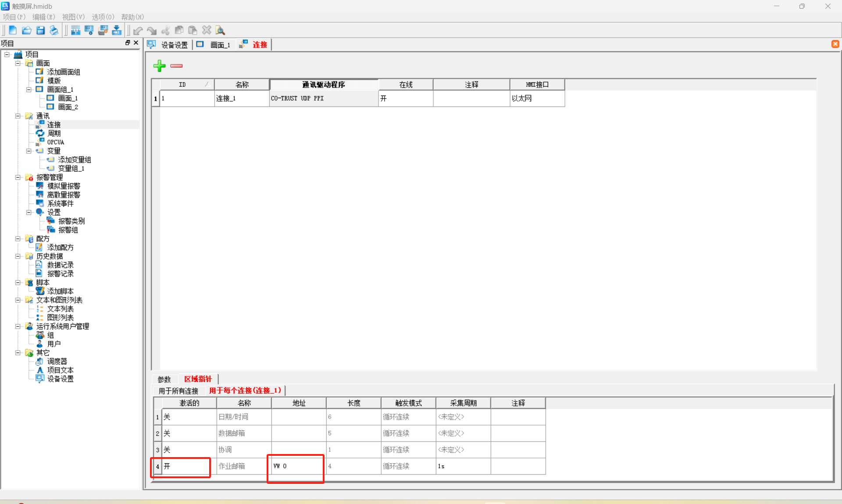Click the HMI接口 column header
Image resolution: width=842 pixels, height=504 pixels.
click(x=537, y=85)
